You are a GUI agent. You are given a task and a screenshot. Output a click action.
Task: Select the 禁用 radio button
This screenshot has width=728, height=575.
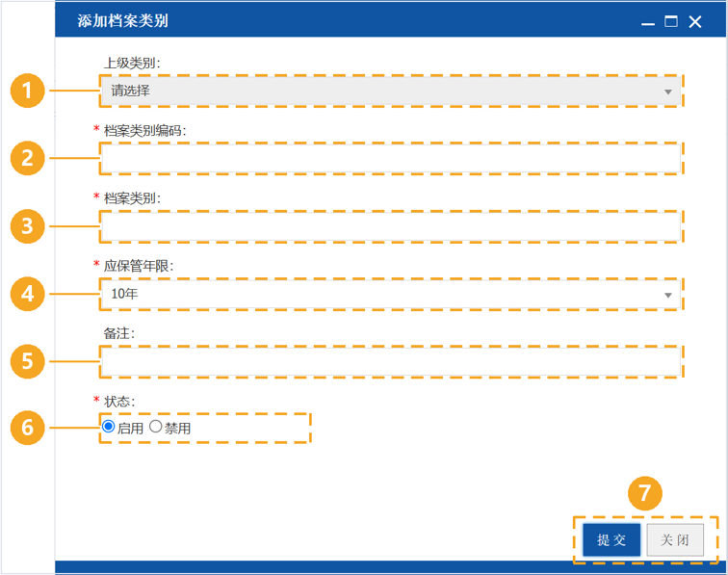pos(156,427)
